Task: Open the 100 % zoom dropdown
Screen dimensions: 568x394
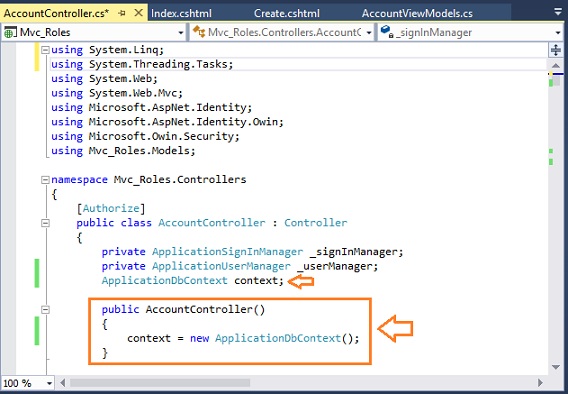Action: pyautogui.click(x=28, y=383)
